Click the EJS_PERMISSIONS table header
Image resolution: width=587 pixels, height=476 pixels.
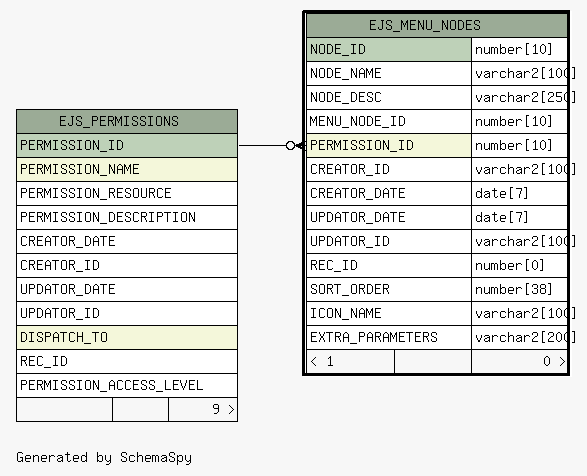[127, 121]
